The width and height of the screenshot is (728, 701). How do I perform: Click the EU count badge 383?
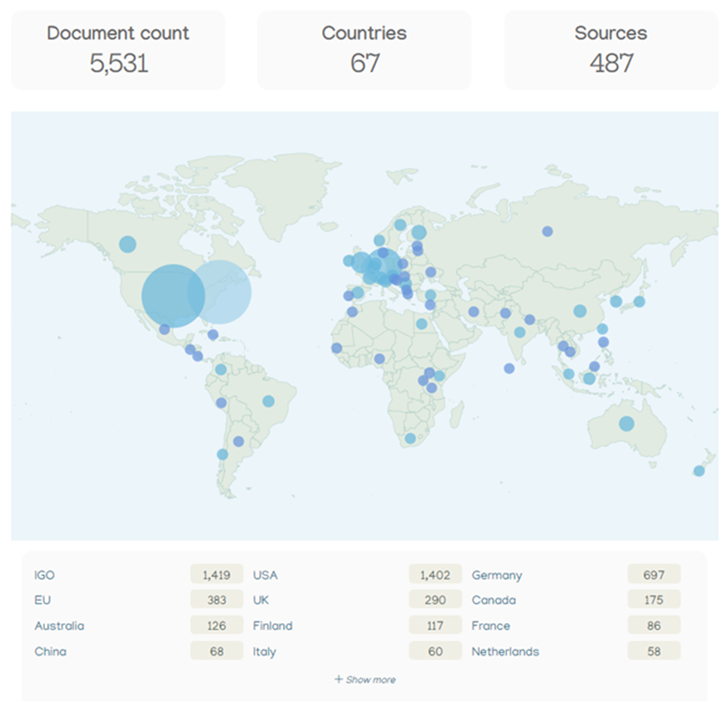pos(216,600)
